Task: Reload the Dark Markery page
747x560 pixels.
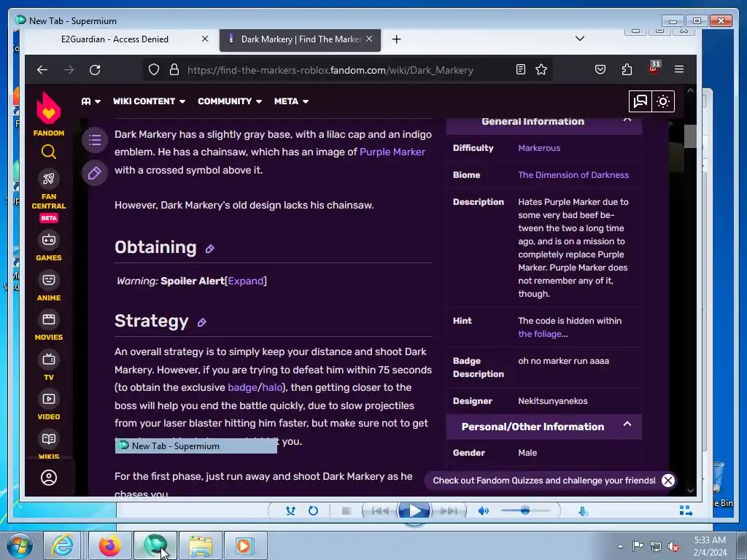Action: [95, 70]
